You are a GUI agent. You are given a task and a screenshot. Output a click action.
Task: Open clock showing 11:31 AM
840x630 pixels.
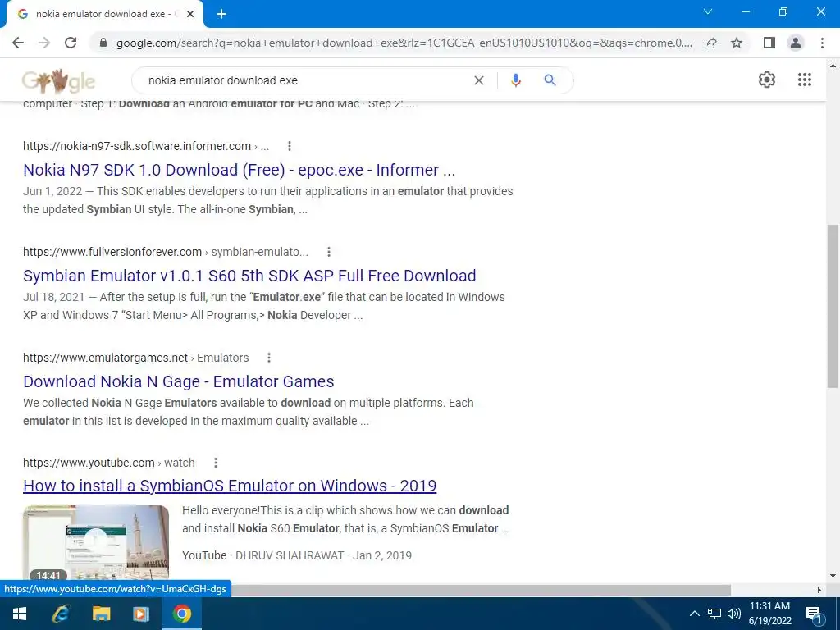(769, 614)
